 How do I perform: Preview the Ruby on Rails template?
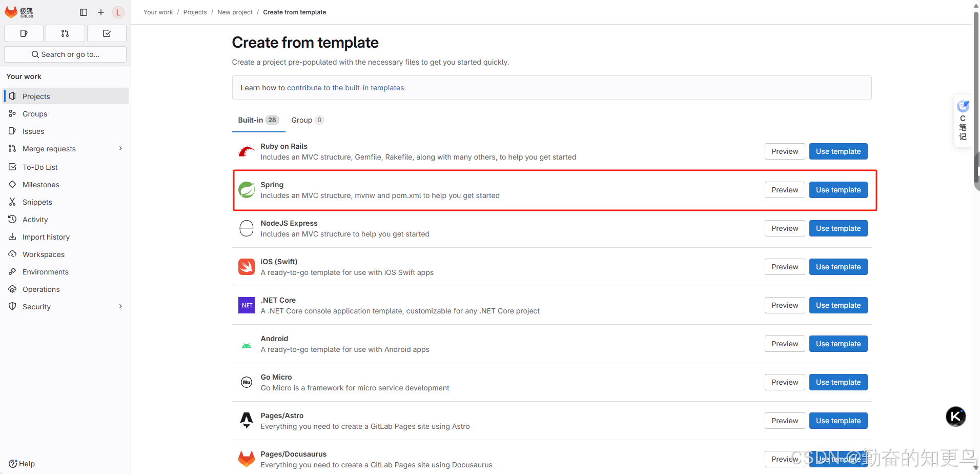785,151
